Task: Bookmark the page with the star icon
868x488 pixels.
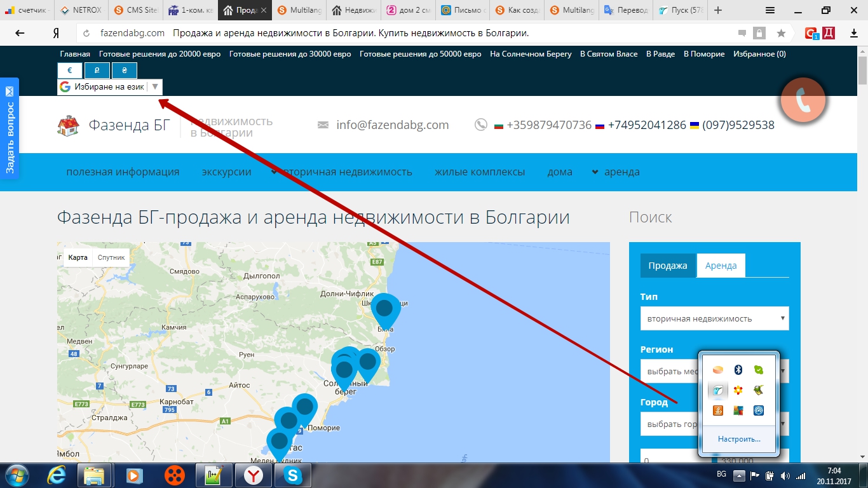Action: 781,33
